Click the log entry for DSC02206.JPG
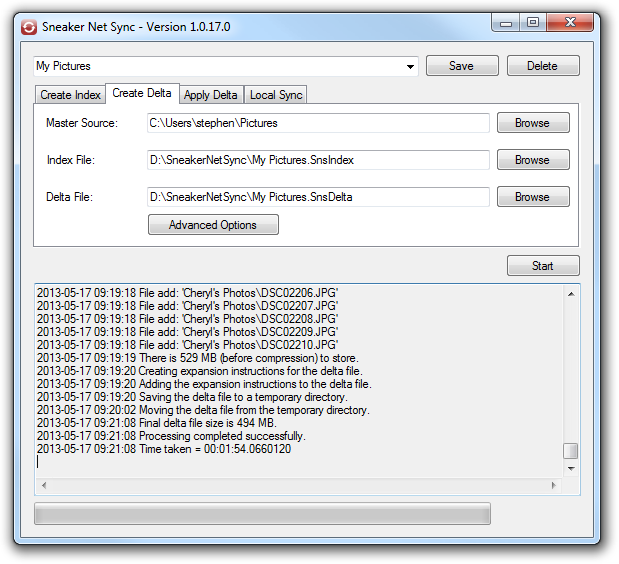This screenshot has width=619, height=564. pyautogui.click(x=188, y=293)
